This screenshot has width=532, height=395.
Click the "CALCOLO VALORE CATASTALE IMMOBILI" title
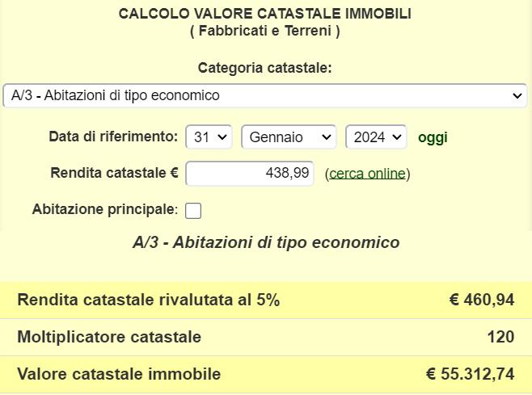[265, 14]
